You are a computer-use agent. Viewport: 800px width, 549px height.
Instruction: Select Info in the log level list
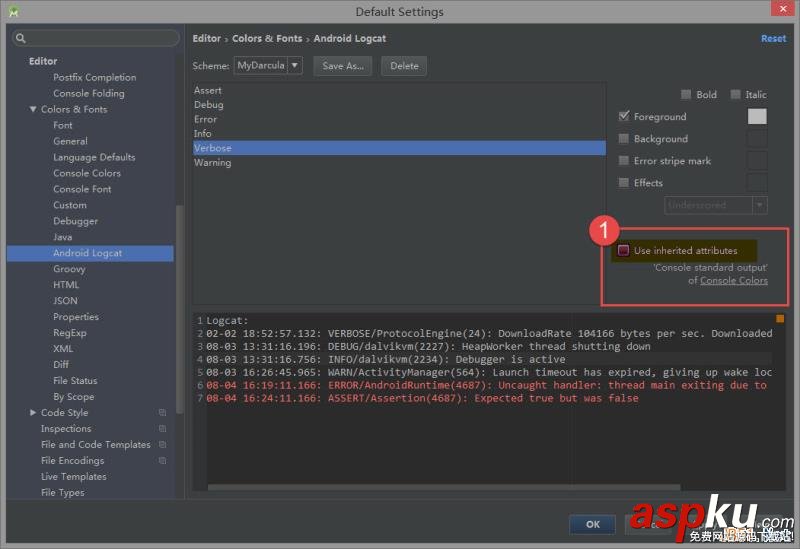(399, 133)
